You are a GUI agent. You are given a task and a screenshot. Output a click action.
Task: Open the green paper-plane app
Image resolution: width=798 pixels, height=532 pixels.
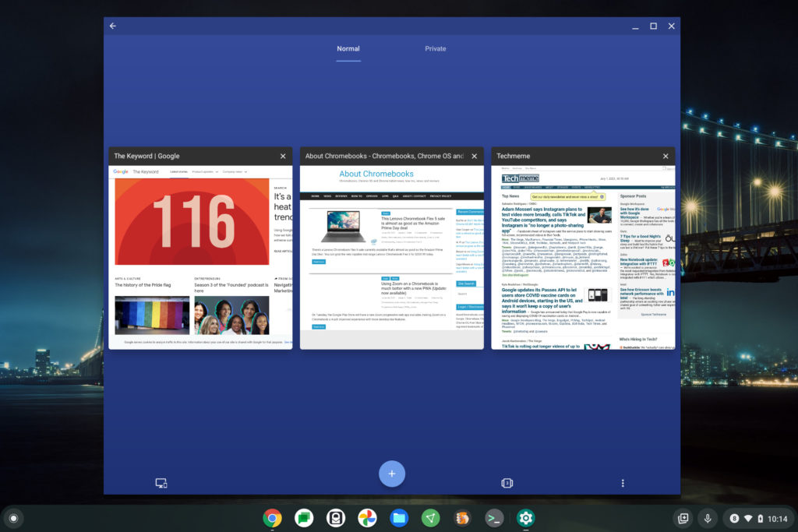coord(430,518)
